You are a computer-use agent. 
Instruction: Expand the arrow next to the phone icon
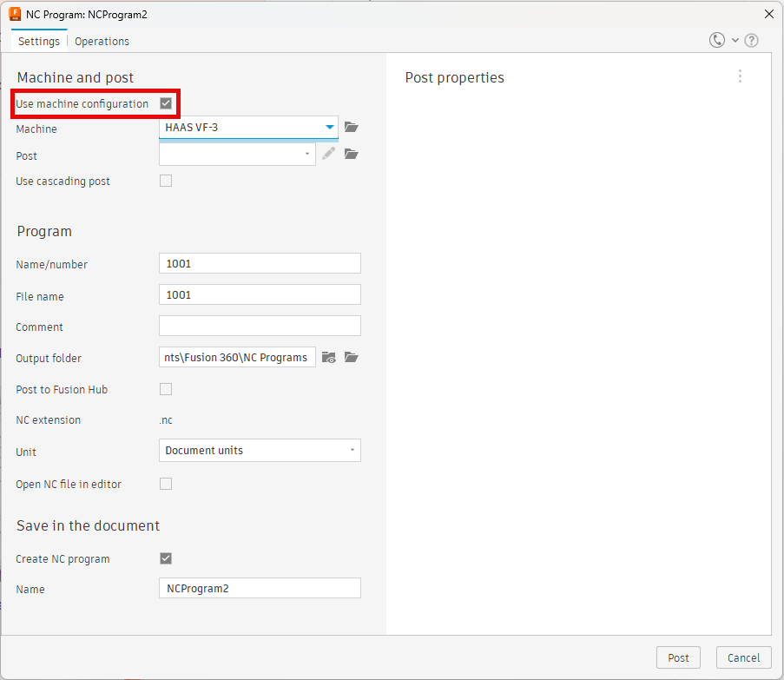[x=735, y=41]
